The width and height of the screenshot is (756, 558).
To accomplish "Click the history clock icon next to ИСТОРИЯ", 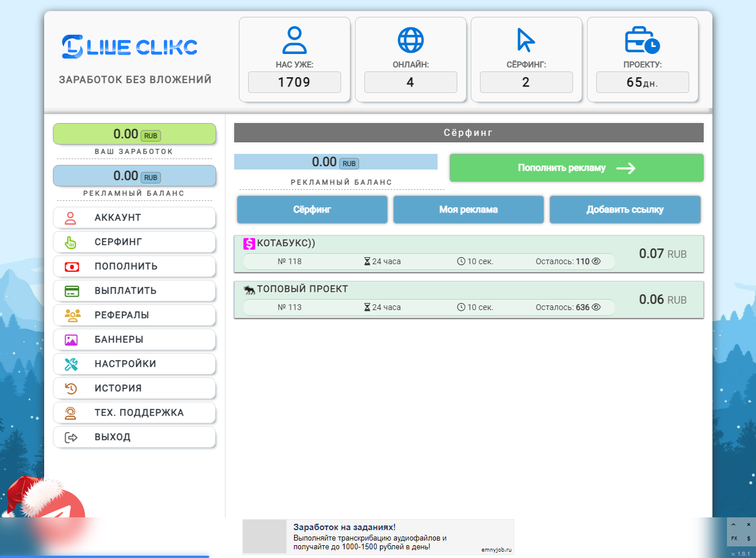I will [x=71, y=388].
